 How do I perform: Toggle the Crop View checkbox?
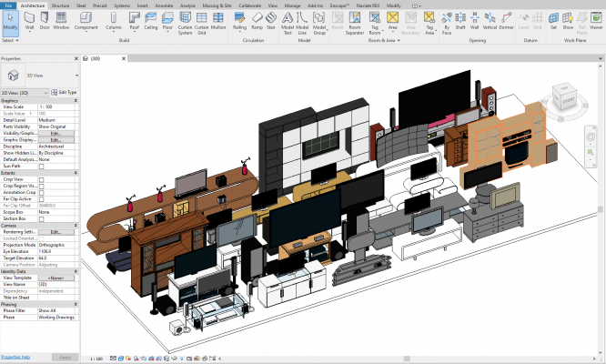point(42,180)
